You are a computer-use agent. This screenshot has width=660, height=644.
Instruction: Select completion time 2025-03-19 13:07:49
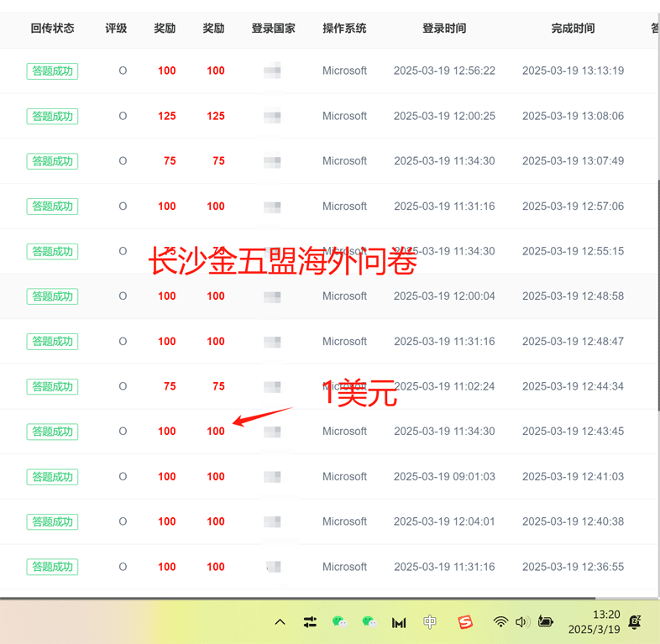click(573, 160)
